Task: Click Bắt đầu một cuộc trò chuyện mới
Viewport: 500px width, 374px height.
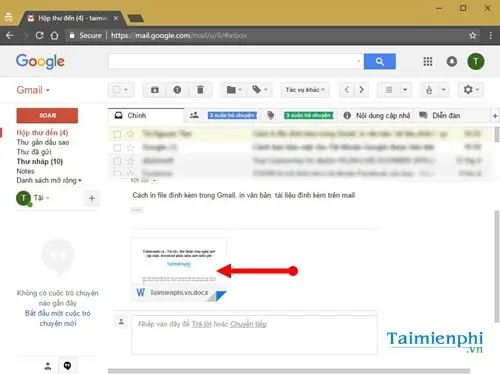Action: click(58, 318)
